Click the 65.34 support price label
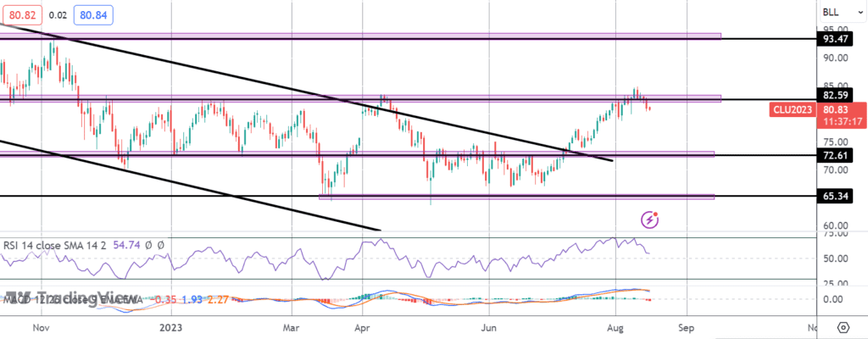868x339 pixels. tap(834, 196)
